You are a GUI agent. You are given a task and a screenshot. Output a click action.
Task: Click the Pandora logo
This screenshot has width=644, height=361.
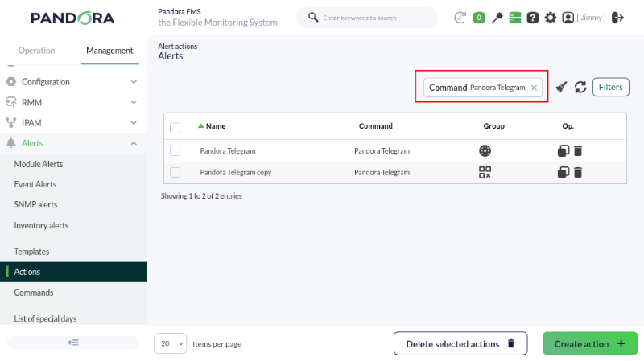point(72,18)
